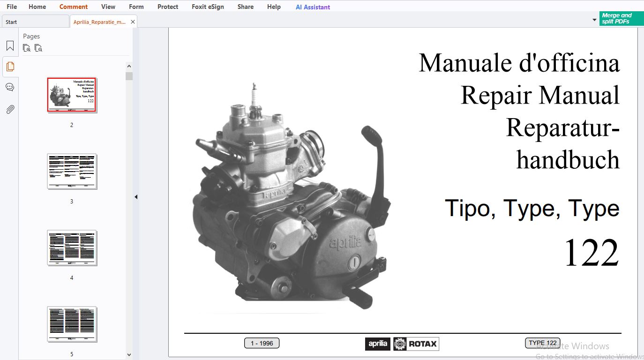The image size is (644, 360).
Task: Collapse the navigation panel arrow
Action: point(136,197)
